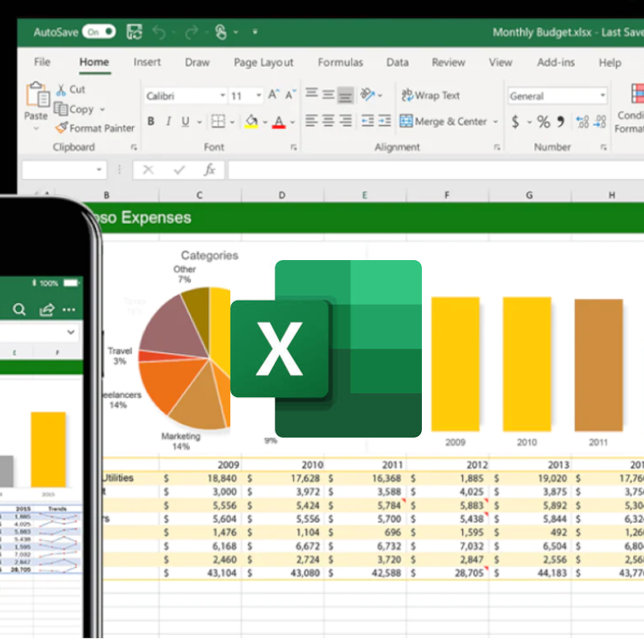The height and width of the screenshot is (644, 644).
Task: Open the Calibri font name dropdown
Action: (x=223, y=96)
